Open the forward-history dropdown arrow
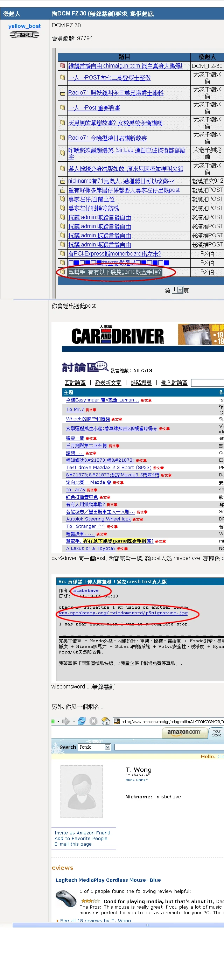This screenshot has height=980, width=224. coord(73,721)
